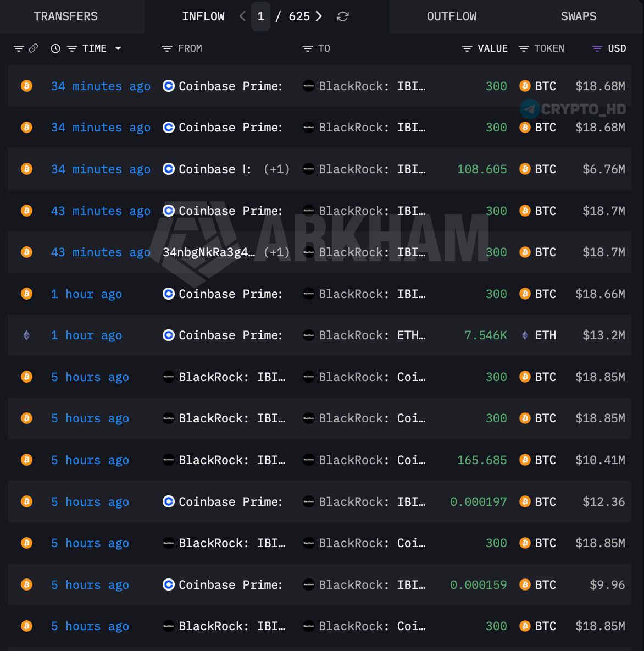Select the INFLOW tab
The width and height of the screenshot is (644, 651).
pos(203,16)
